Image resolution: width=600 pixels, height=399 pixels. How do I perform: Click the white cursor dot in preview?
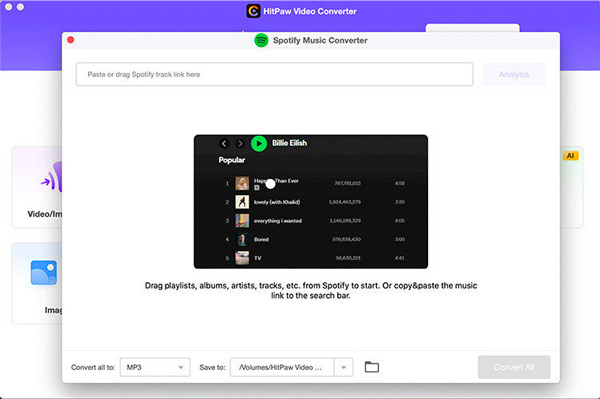(270, 184)
